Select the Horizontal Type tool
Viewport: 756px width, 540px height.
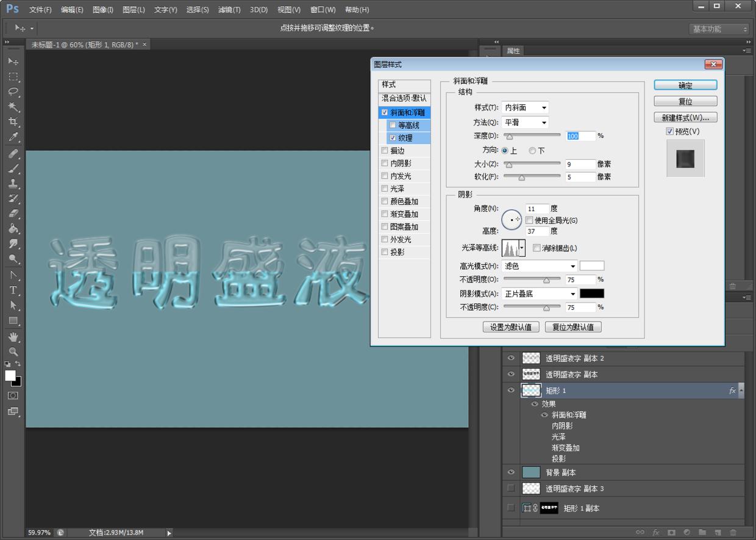click(13, 290)
